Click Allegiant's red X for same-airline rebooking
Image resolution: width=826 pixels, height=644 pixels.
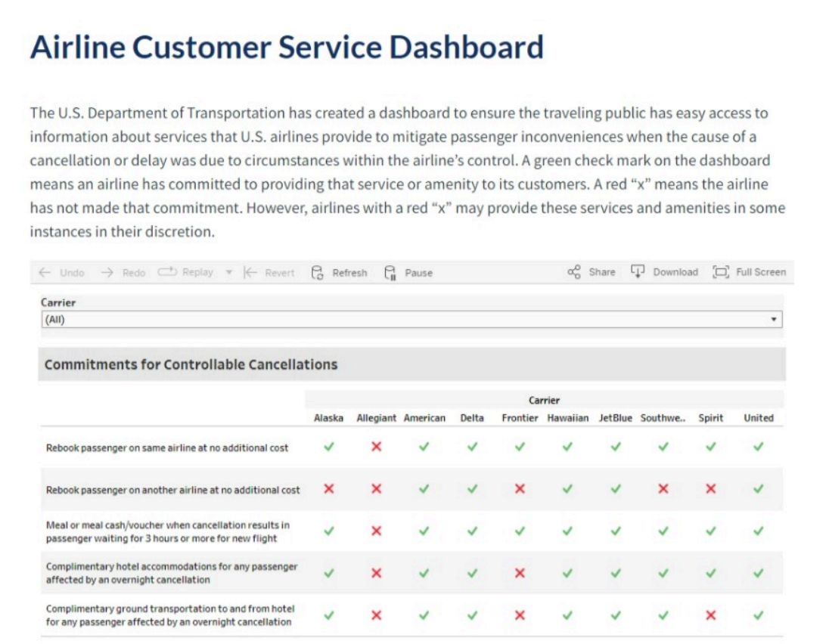point(376,447)
